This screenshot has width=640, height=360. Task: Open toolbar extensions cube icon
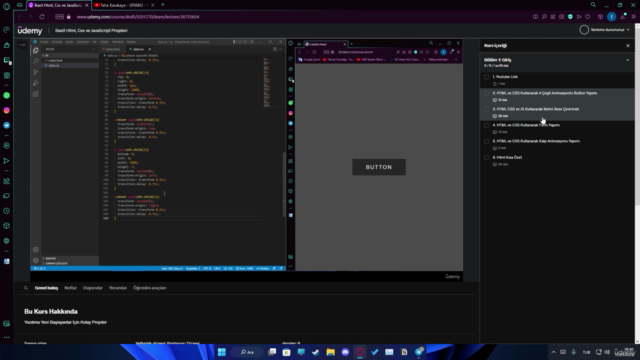[x=600, y=17]
